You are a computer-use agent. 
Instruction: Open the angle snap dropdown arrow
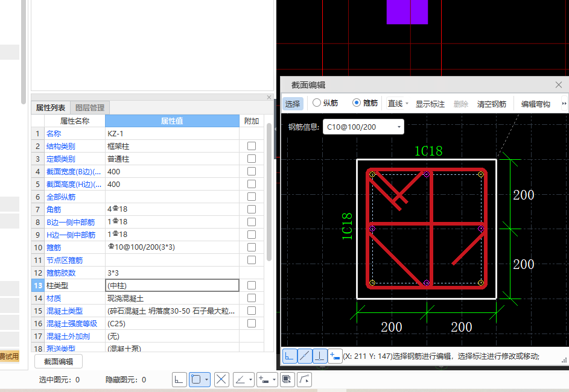251,380
